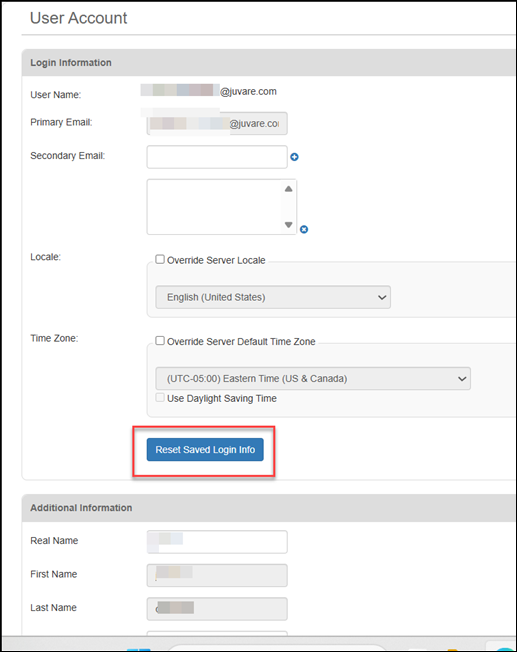Enable Override Server Locale checkbox
This screenshot has width=517, height=652.
coord(160,259)
